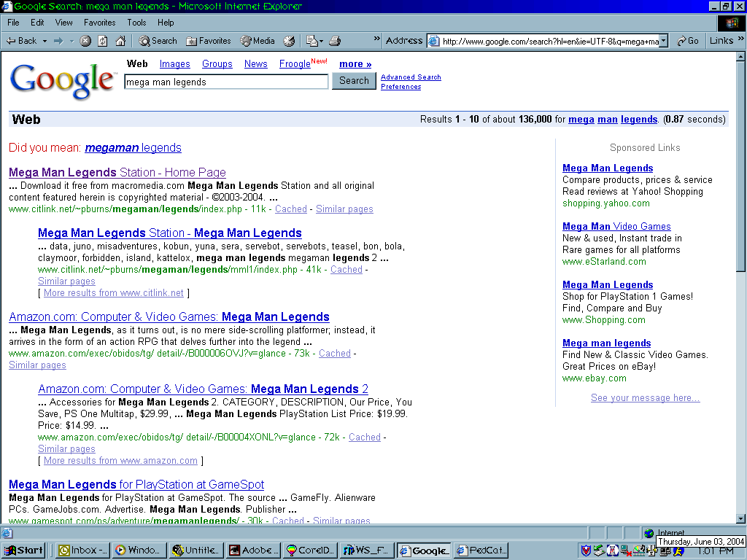Open the eBay 'Mega man legends' sponsored link

(606, 343)
